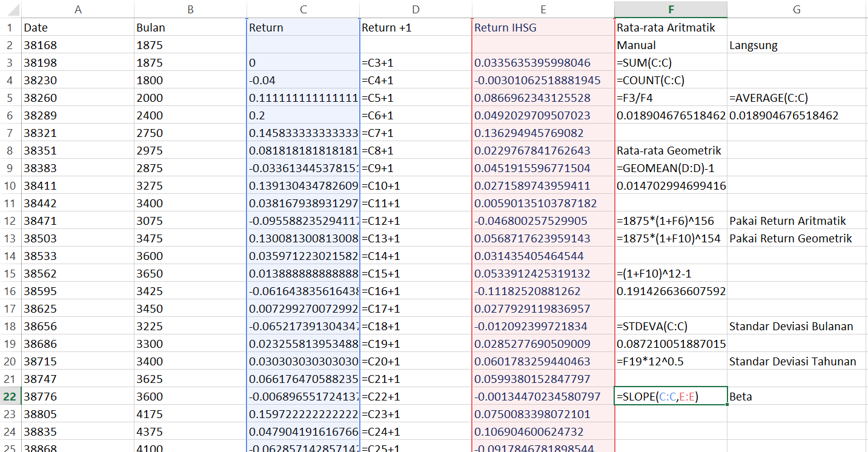Viewport: 868px width, 452px height.
Task: Click the "Langsung" label cell
Action: pyautogui.click(x=797, y=45)
